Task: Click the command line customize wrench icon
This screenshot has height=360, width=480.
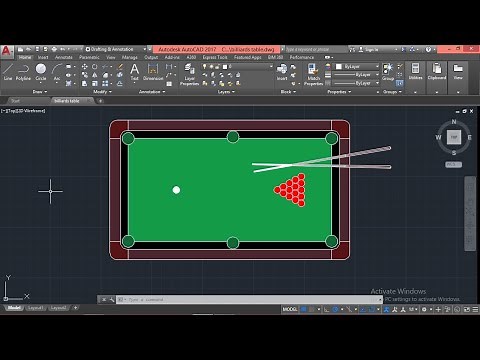Action: pyautogui.click(x=112, y=300)
